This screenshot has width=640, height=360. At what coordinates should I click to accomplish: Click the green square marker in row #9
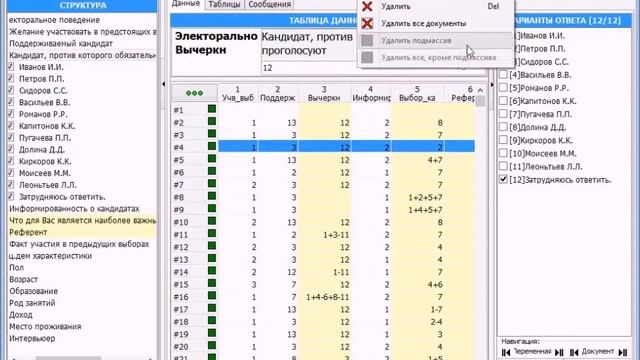(212, 208)
